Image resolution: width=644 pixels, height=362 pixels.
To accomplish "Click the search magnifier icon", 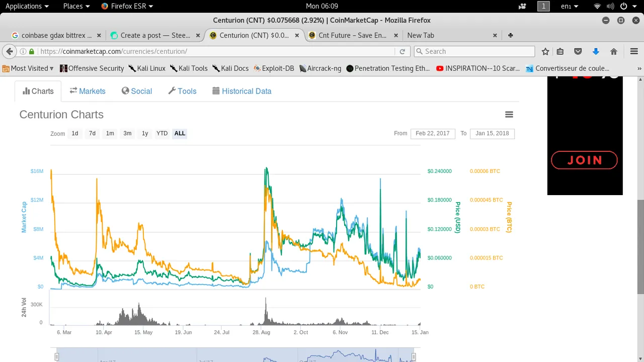I will coord(419,51).
